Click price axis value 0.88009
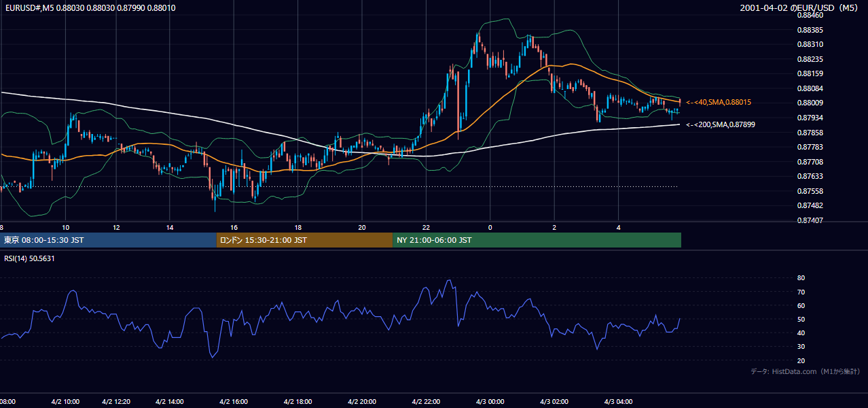Image resolution: width=868 pixels, height=408 pixels. [810, 103]
